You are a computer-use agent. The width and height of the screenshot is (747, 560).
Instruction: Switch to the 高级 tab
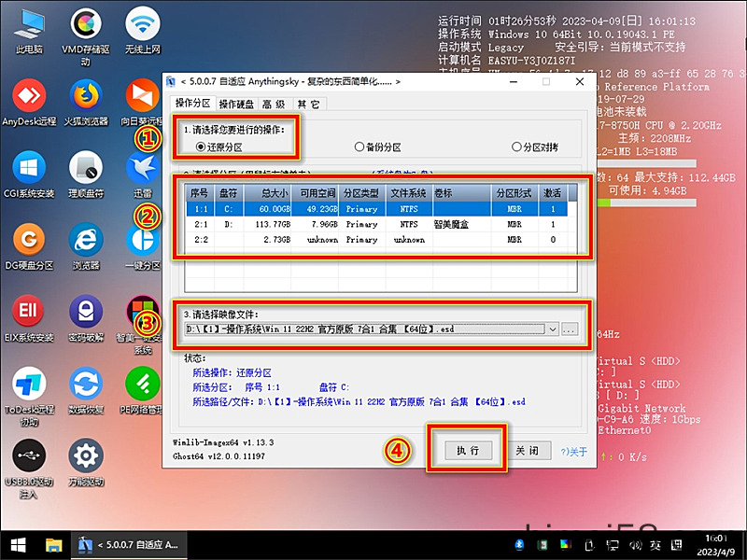274,105
